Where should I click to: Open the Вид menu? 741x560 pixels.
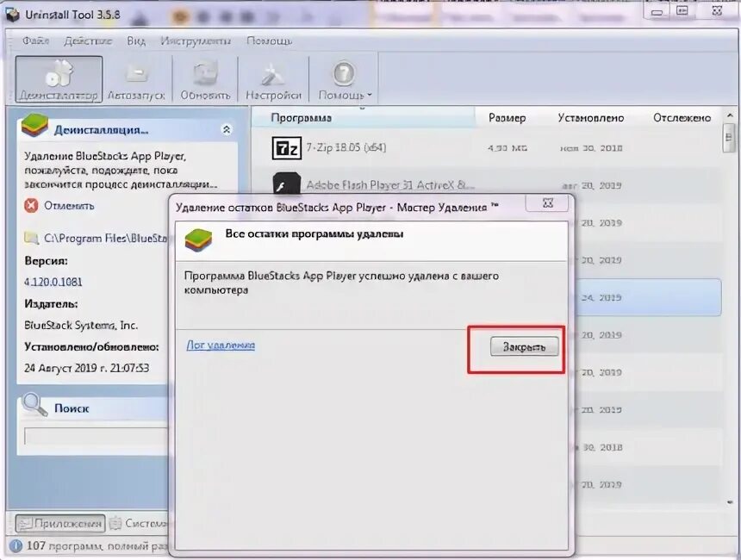(x=136, y=40)
